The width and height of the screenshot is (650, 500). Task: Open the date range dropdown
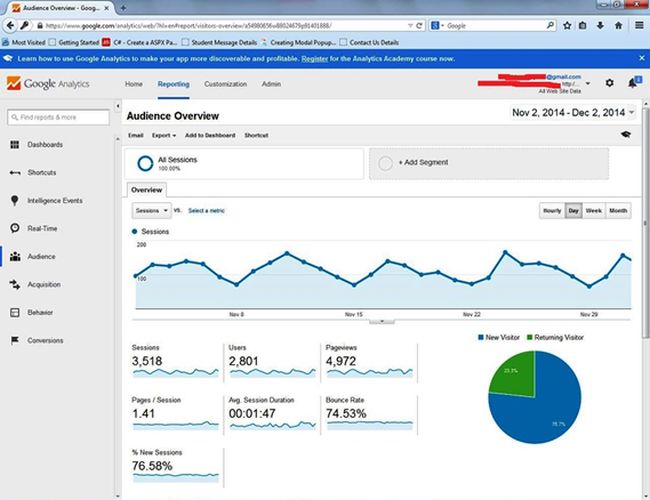pos(572,112)
